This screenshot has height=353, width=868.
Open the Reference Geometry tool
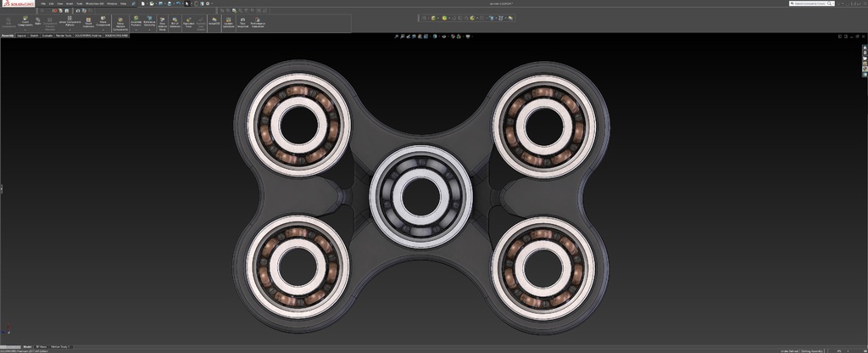[x=149, y=21]
